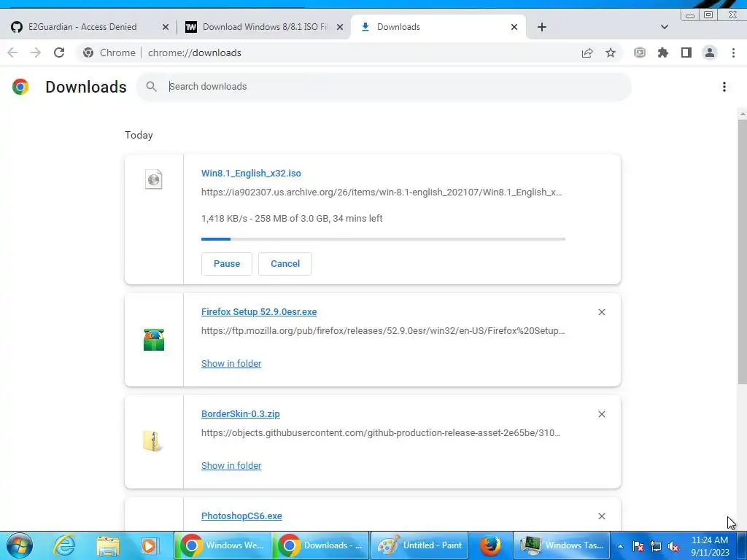The image size is (747, 560).
Task: Go back with the browser back arrow
Action: click(12, 52)
